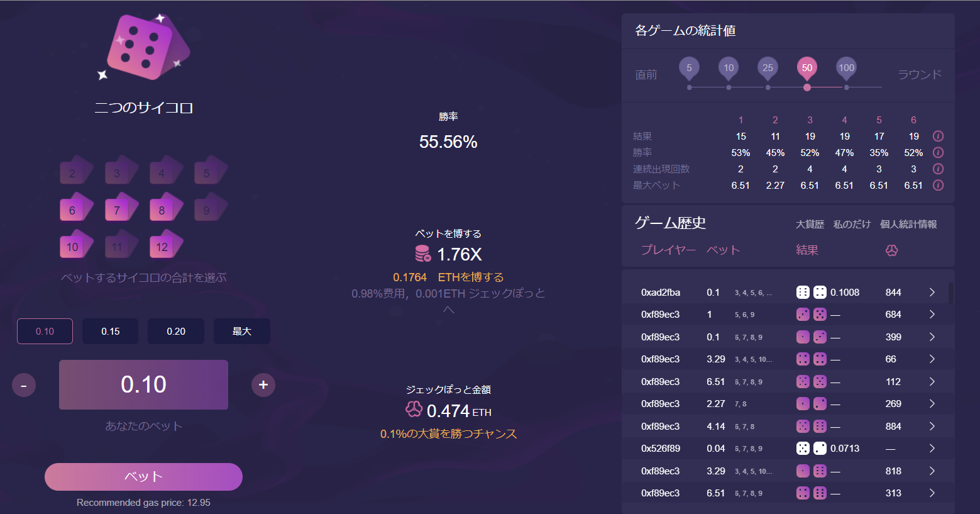The height and width of the screenshot is (514, 980).
Task: Click pink dice result in row 884
Action: tap(812, 426)
